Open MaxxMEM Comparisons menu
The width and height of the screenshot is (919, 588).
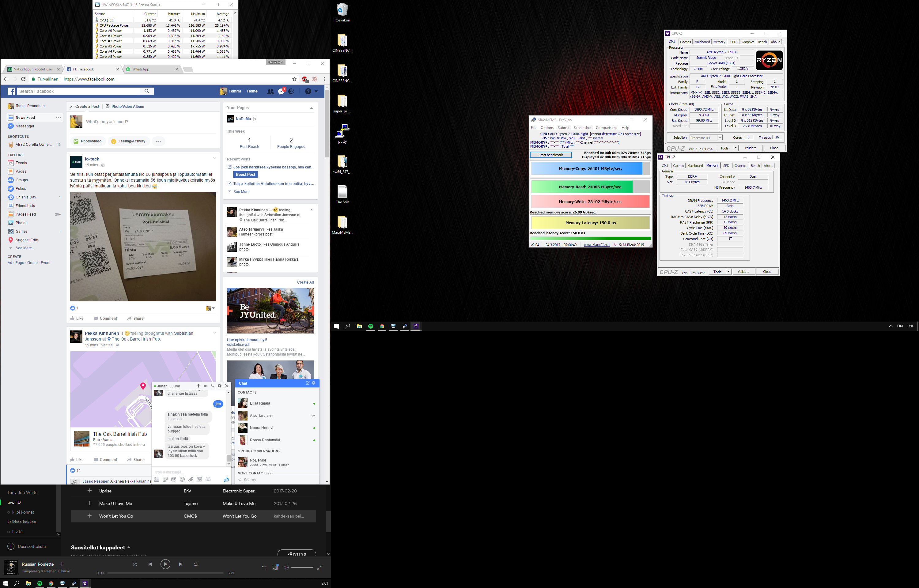[x=606, y=128]
